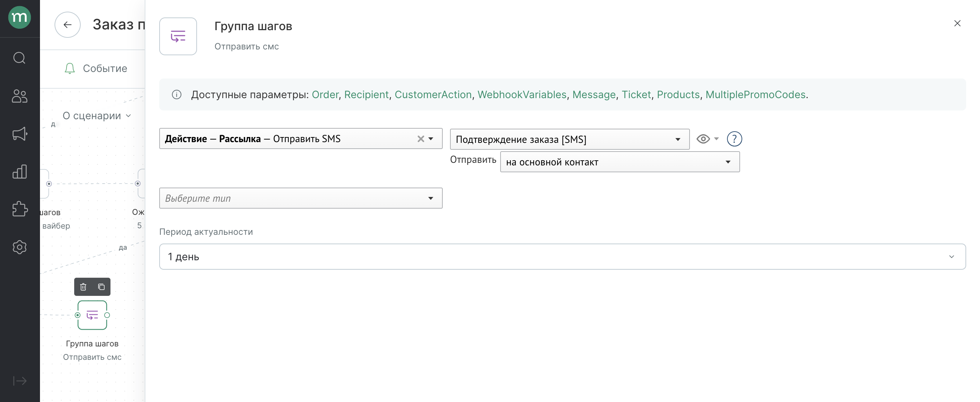The height and width of the screenshot is (402, 980).
Task: Open settings gear in sidebar
Action: click(19, 247)
